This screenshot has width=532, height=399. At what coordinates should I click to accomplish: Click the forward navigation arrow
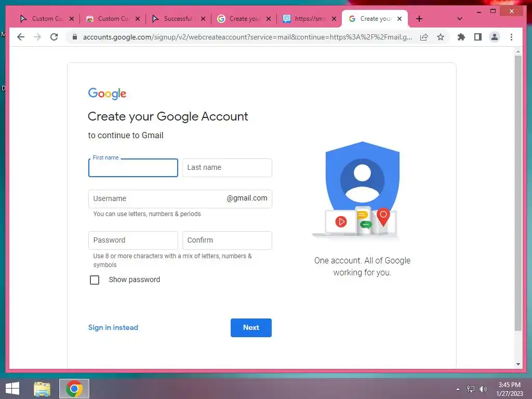37,37
